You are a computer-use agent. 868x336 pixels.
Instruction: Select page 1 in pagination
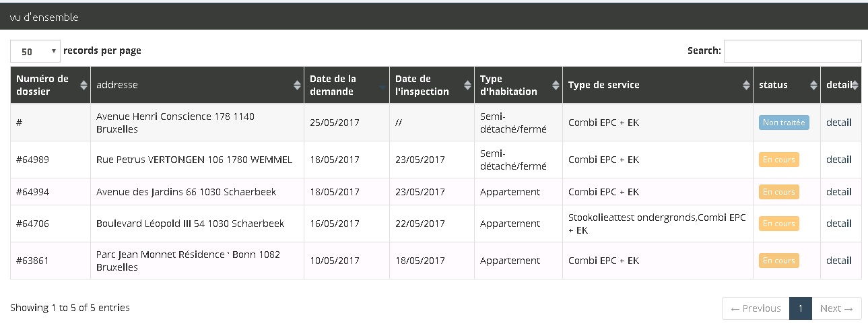[800, 308]
